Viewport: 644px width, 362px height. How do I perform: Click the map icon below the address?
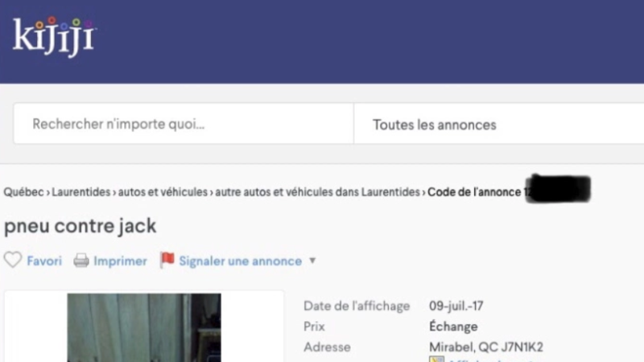point(437,359)
